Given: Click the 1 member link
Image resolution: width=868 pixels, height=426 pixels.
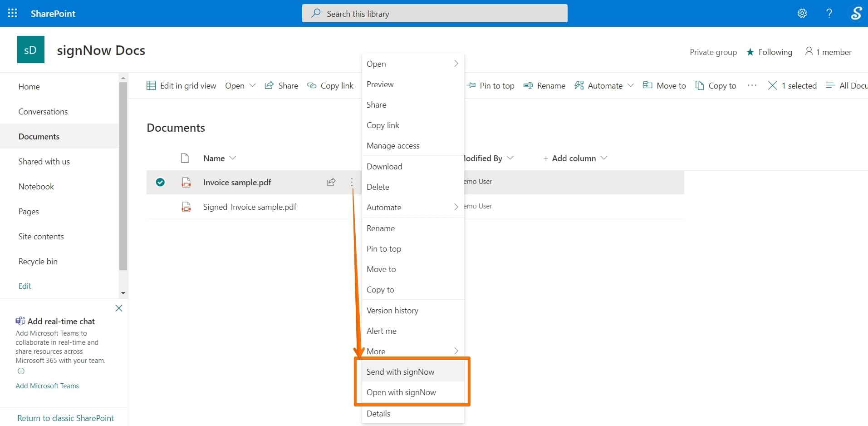Looking at the screenshot, I should [829, 52].
